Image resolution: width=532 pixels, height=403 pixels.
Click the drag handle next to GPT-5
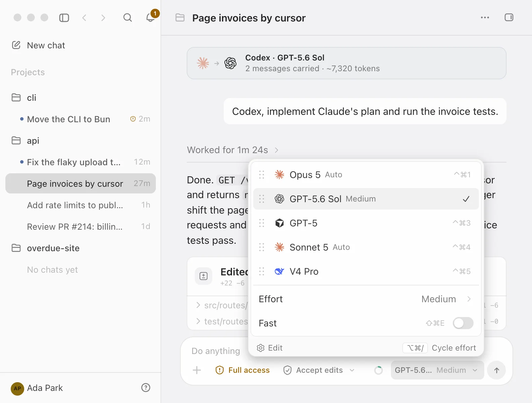262,223
